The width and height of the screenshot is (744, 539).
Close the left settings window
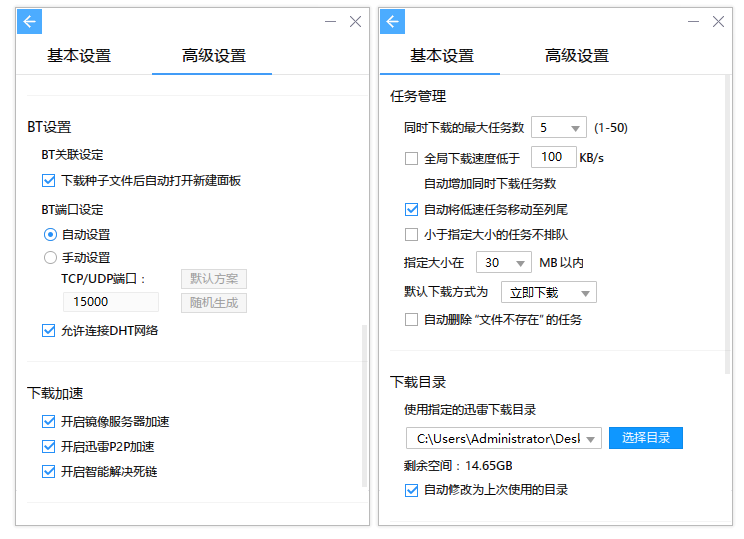(355, 21)
